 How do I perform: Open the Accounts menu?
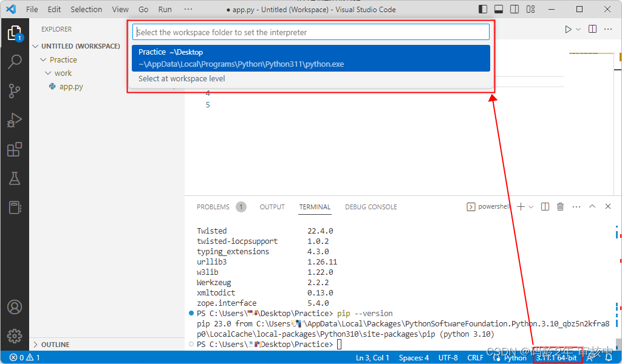pos(15,307)
